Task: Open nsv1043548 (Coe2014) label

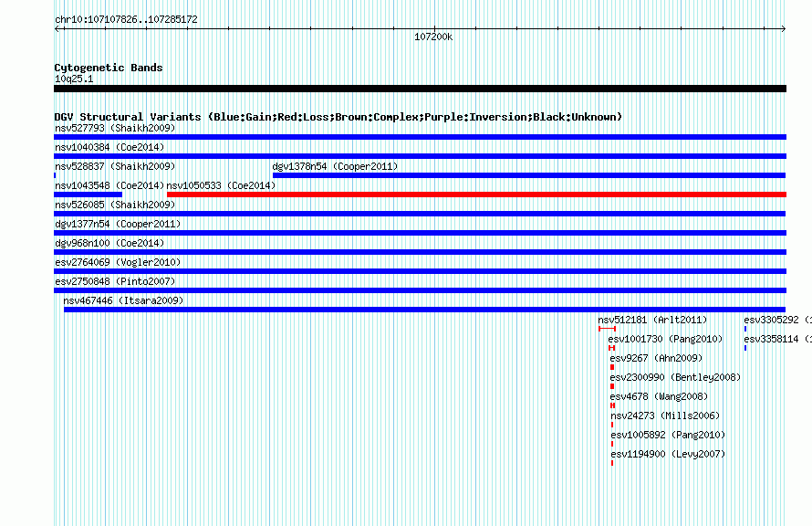Action: (109, 185)
